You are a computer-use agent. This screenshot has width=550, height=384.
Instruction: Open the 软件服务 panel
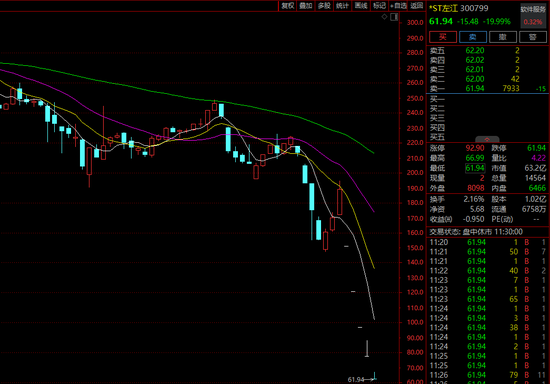pyautogui.click(x=533, y=9)
